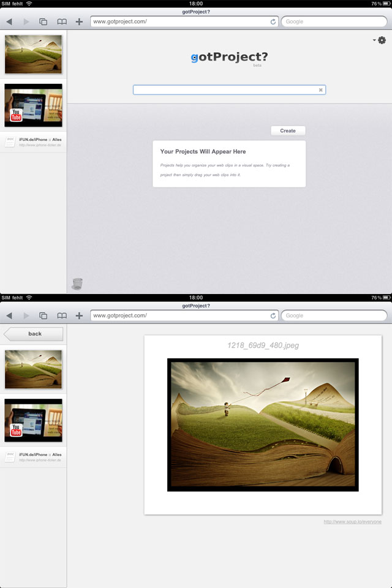Reload via refresh icon in bottom address bar
The image size is (392, 588).
coord(273,316)
